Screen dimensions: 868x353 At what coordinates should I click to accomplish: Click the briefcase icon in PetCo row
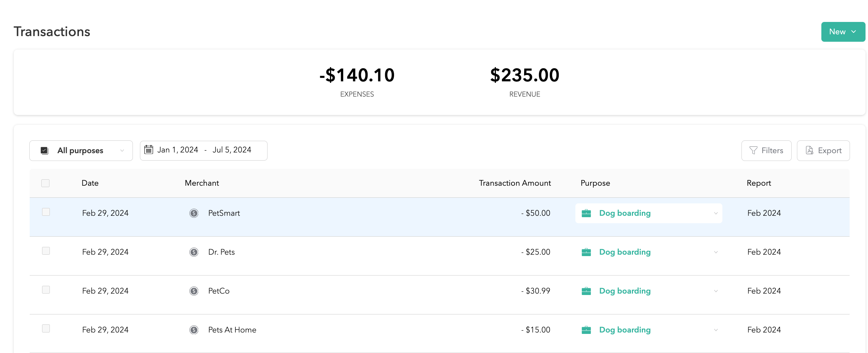(x=586, y=291)
